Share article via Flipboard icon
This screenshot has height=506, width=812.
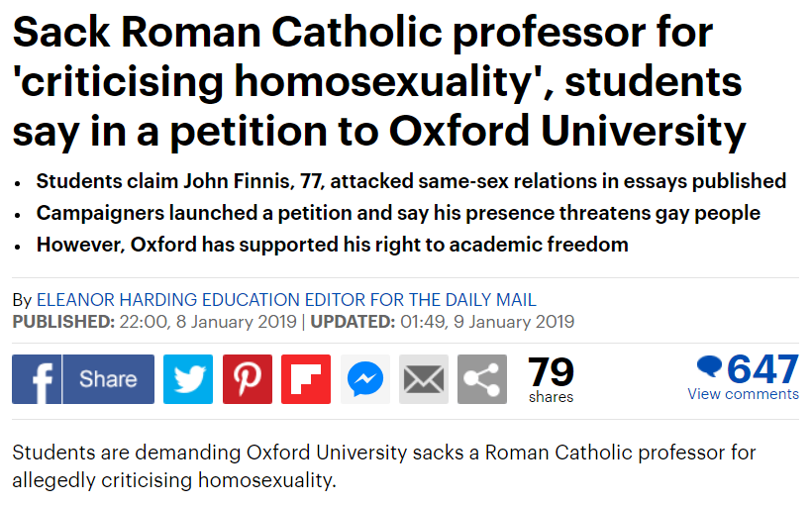(x=306, y=379)
